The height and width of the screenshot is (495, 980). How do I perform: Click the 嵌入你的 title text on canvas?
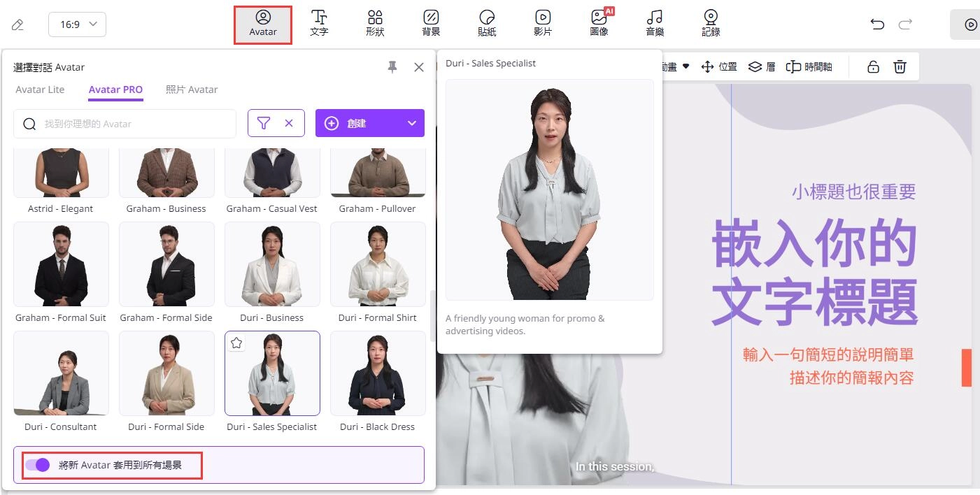tap(814, 244)
